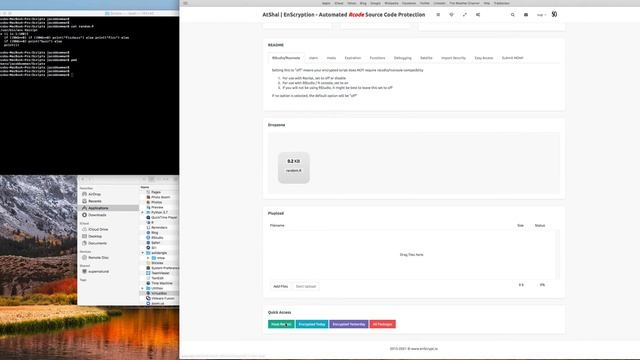Viewport: 640px width, 360px height.
Task: Open the Expiration README tab
Action: tap(353, 58)
